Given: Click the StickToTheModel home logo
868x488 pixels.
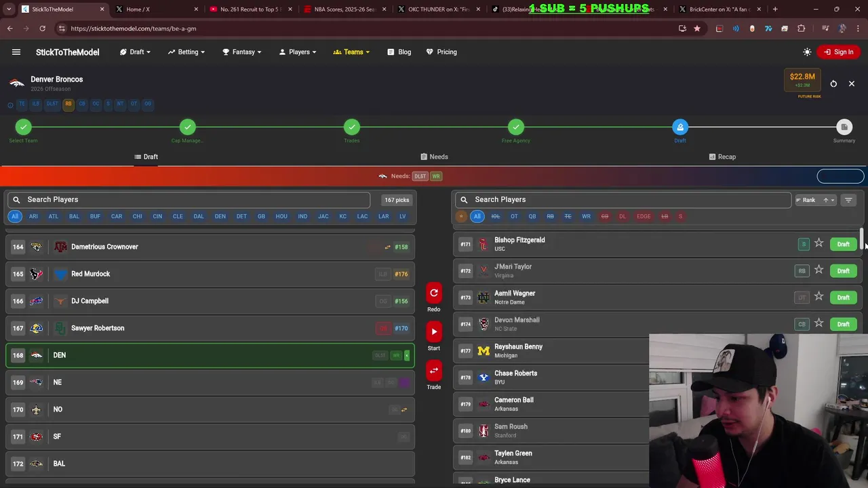Looking at the screenshot, I should [x=67, y=52].
